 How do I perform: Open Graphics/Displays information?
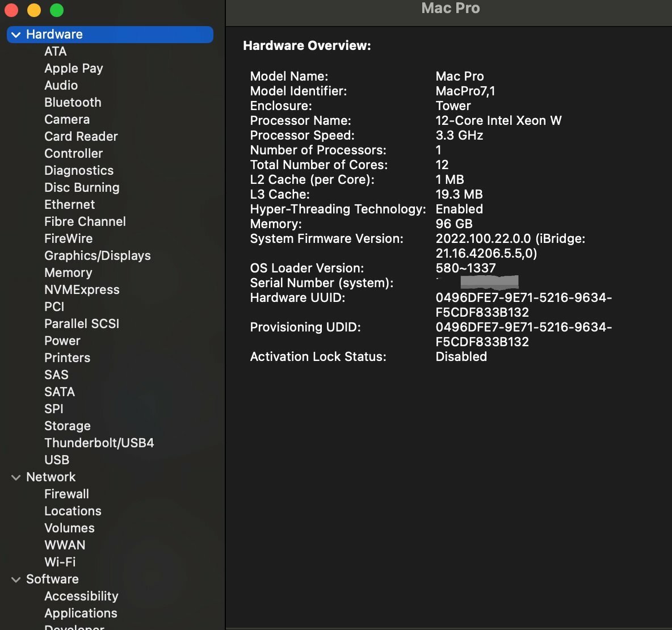pos(97,256)
